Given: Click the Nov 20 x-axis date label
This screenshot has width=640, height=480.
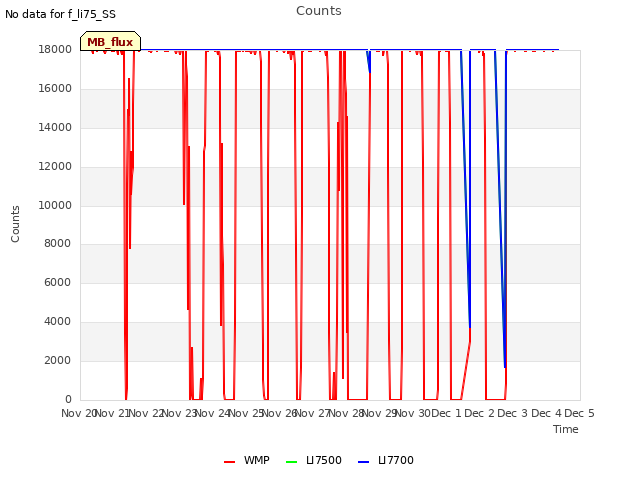Looking at the screenshot, I should [78, 413].
